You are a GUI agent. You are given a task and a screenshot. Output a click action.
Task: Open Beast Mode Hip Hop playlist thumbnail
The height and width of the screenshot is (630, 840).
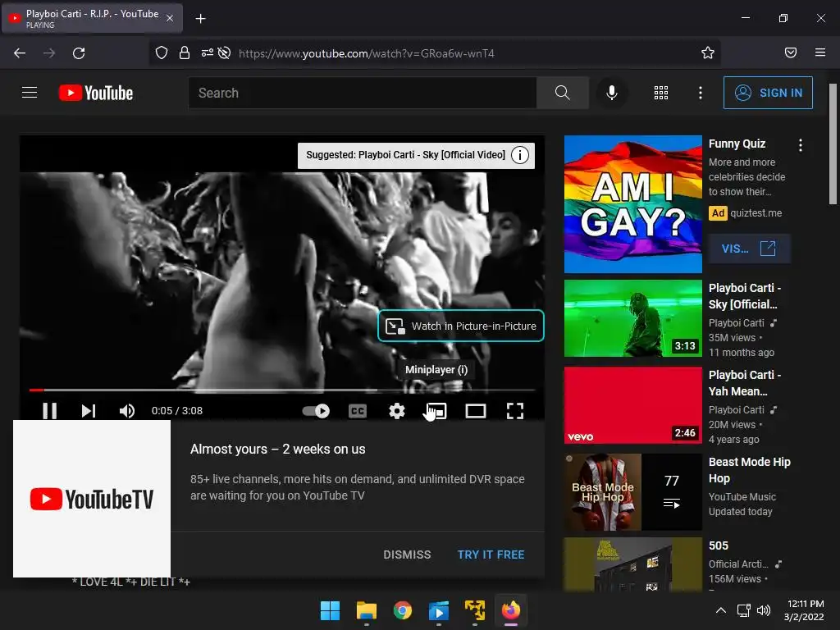click(632, 492)
